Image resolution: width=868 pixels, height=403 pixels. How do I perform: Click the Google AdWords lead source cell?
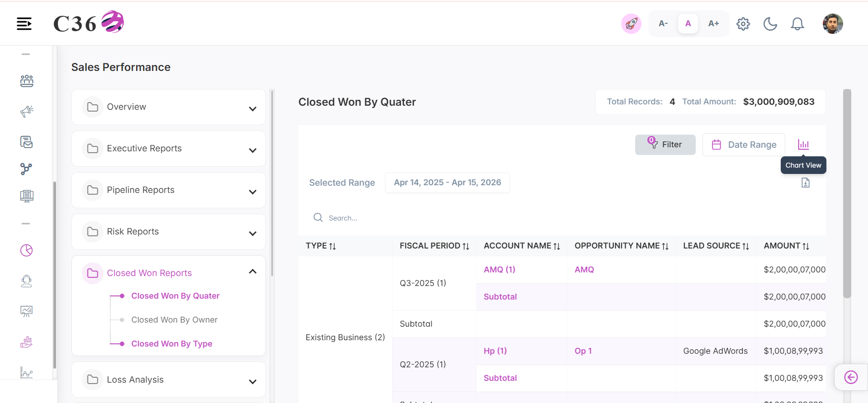(715, 351)
